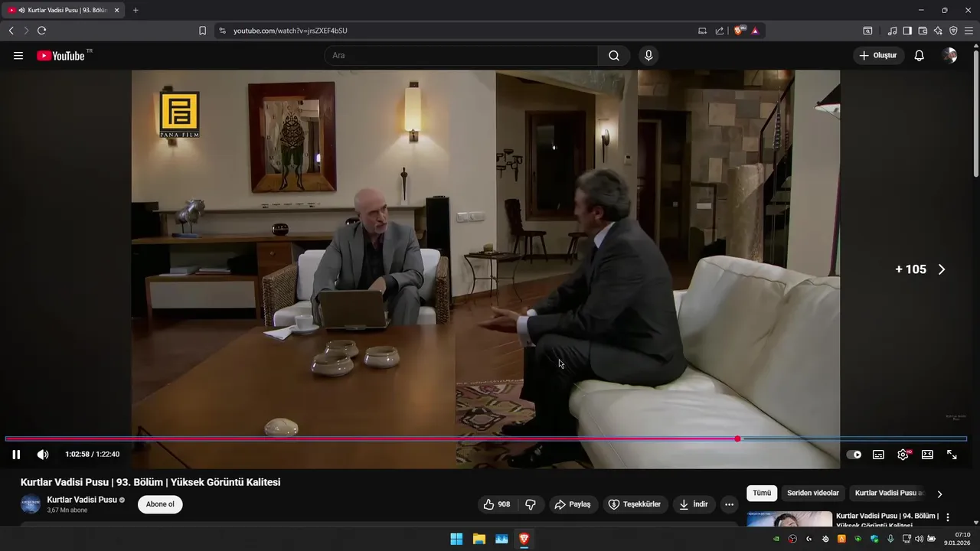The width and height of the screenshot is (980, 551).
Task: Open the Kurtlar Vadisi Pusu channel name
Action: coord(82,500)
